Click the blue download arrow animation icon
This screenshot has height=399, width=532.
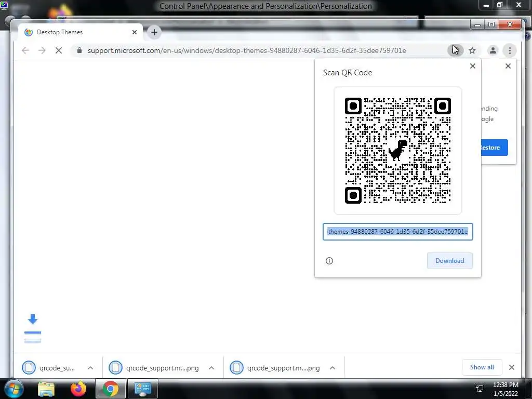tap(33, 328)
